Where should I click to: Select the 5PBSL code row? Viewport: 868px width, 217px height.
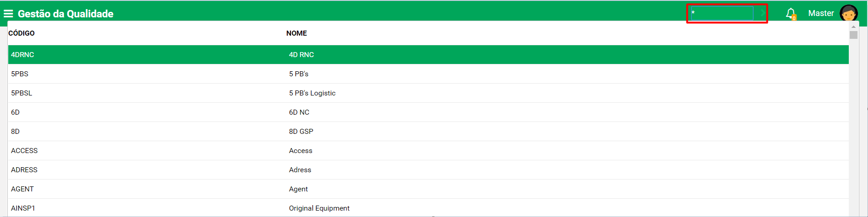[x=21, y=93]
